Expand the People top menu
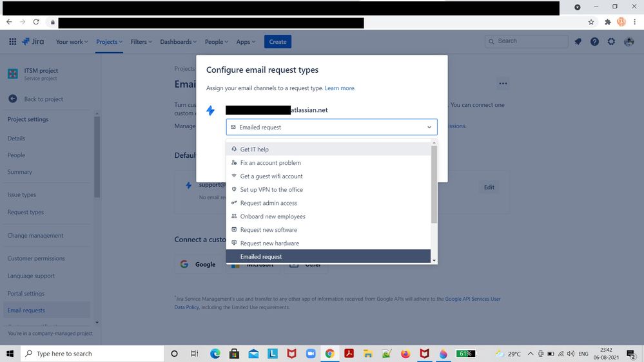Screen dimensions: 644x362 pyautogui.click(x=217, y=42)
